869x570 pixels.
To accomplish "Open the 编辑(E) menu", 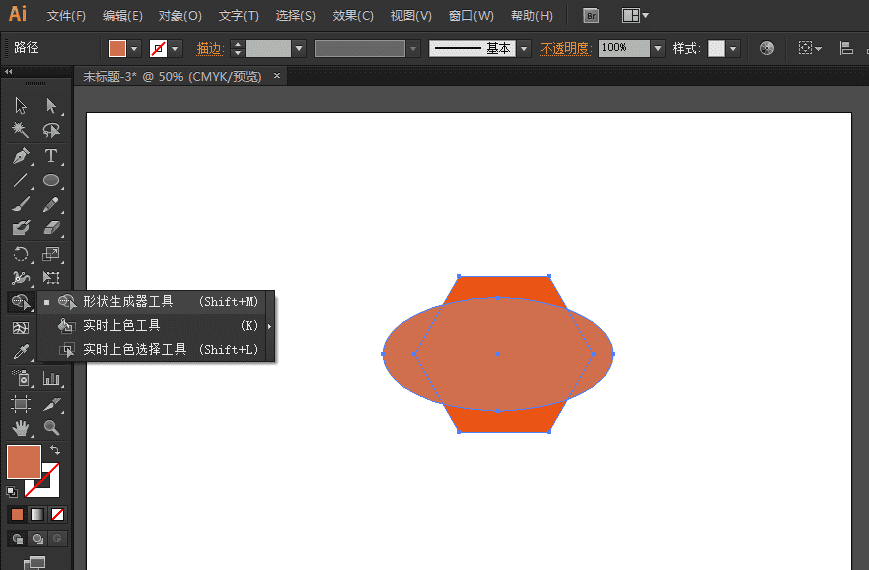I will [x=122, y=16].
